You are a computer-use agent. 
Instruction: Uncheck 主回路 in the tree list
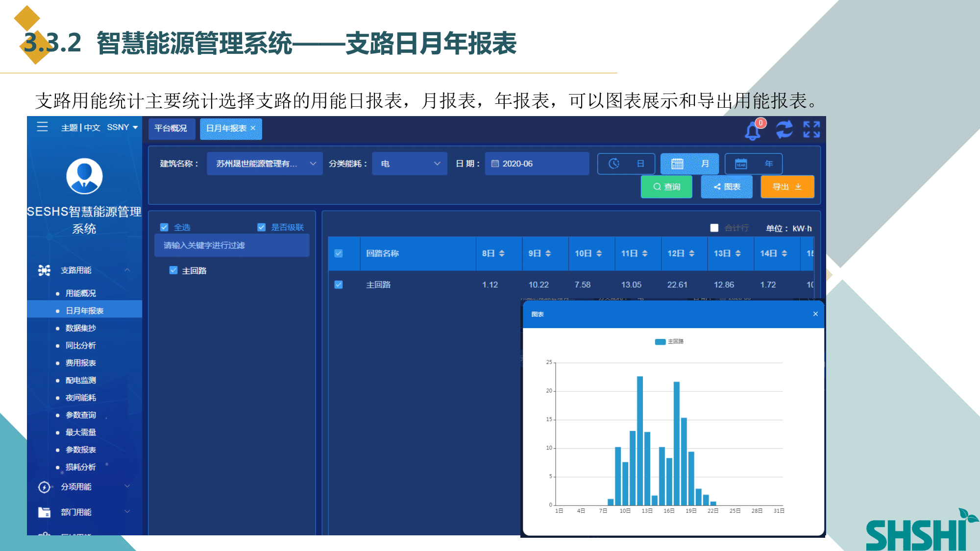coord(173,270)
